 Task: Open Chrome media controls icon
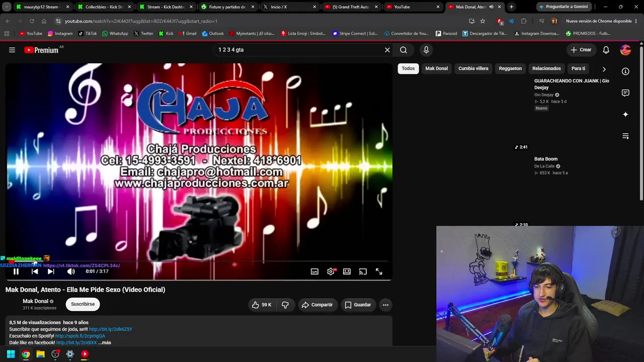click(x=541, y=21)
